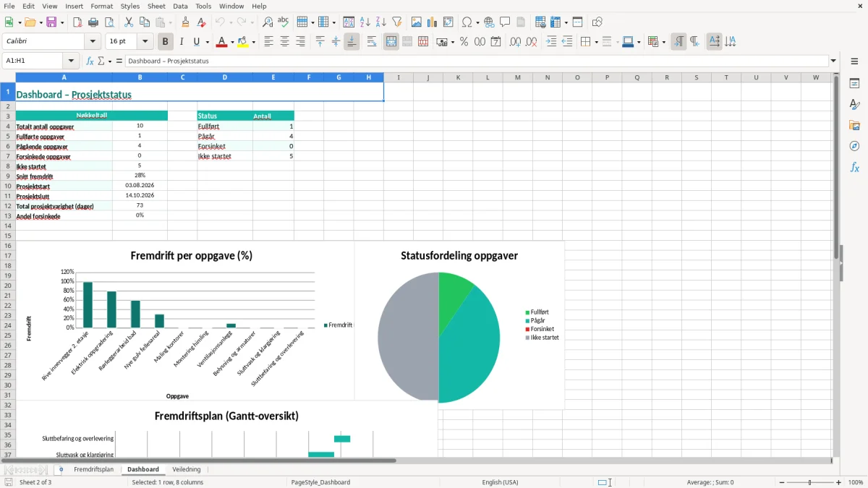Format as Percent with % icon

tap(464, 42)
